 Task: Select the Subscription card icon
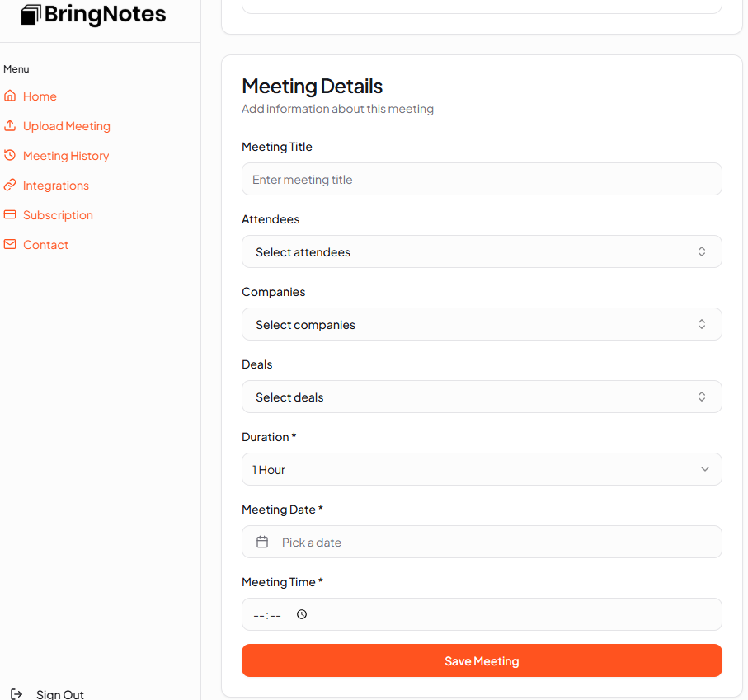(11, 214)
